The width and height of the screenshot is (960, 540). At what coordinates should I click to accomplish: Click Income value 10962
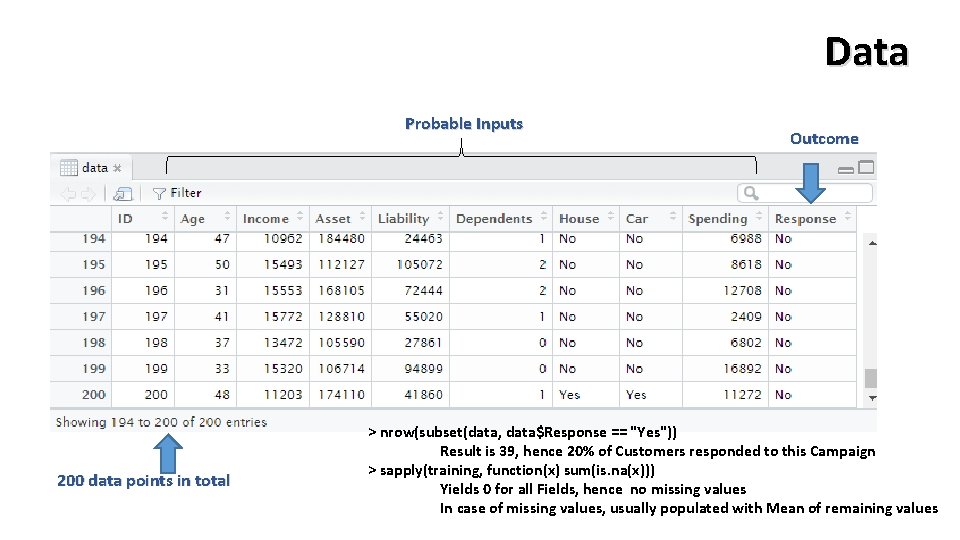tap(283, 239)
